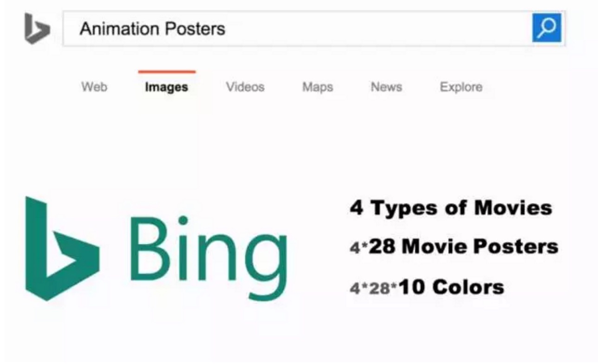598x364 pixels.
Task: Open the Web results tab
Action: (x=94, y=87)
